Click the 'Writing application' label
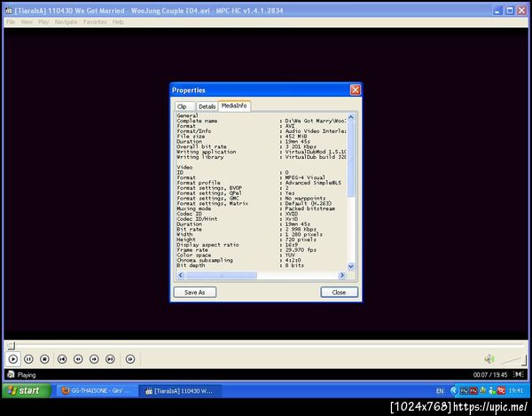532x416 pixels. pyautogui.click(x=207, y=152)
